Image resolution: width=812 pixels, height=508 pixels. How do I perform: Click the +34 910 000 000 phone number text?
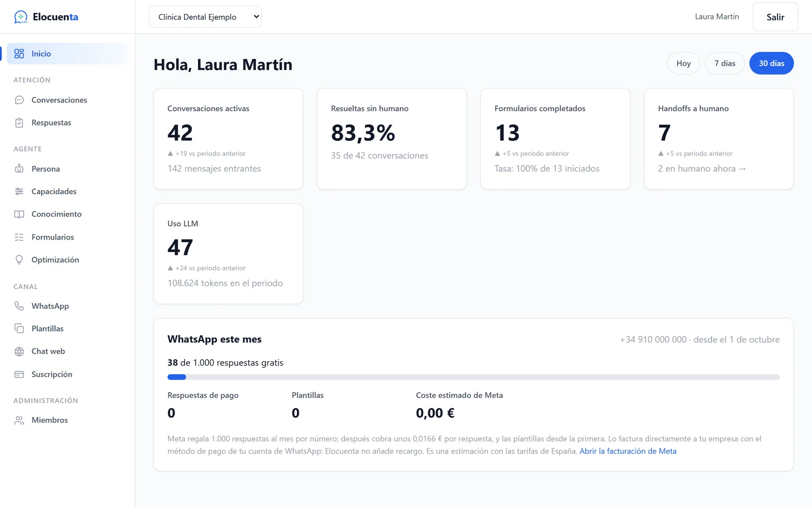click(x=653, y=339)
